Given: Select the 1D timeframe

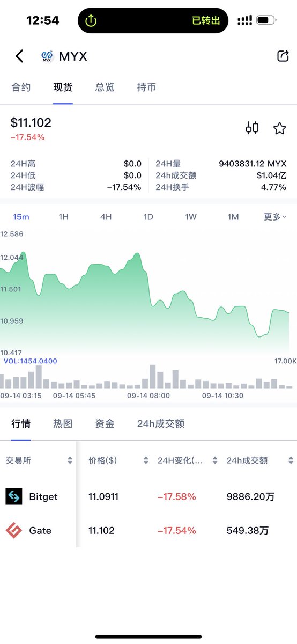Looking at the screenshot, I should 148,217.
